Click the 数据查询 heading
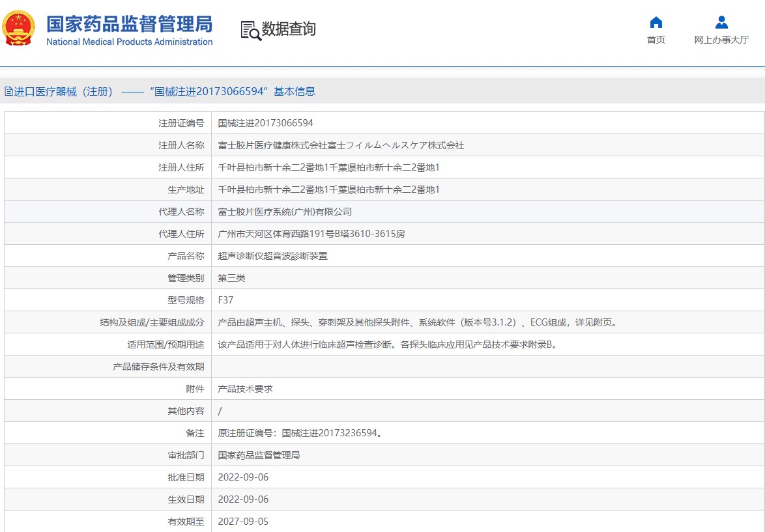765x532 pixels. (x=288, y=29)
